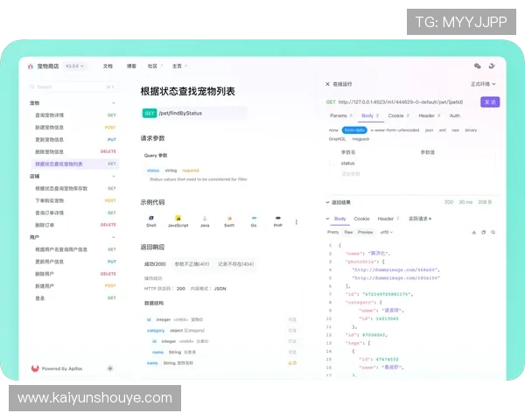
Task: Click the response download icon
Action: click(473, 232)
